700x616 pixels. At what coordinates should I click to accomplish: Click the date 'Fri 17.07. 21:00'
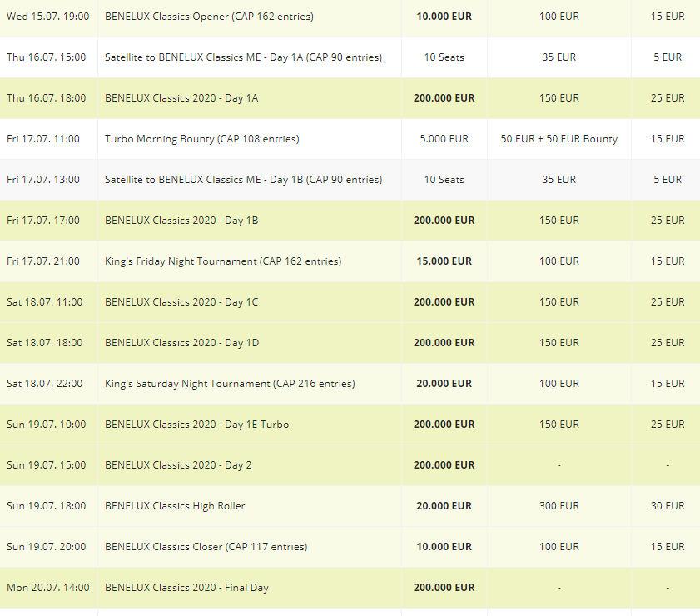[43, 261]
